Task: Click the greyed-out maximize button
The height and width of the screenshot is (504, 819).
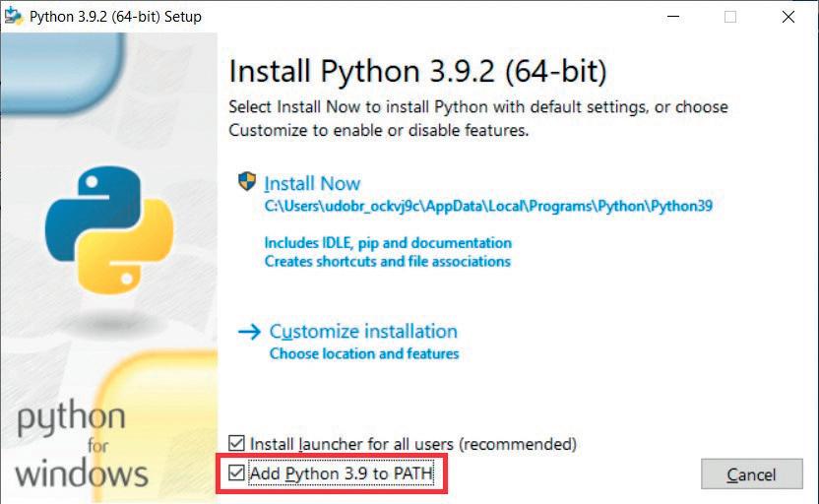Action: 730,17
